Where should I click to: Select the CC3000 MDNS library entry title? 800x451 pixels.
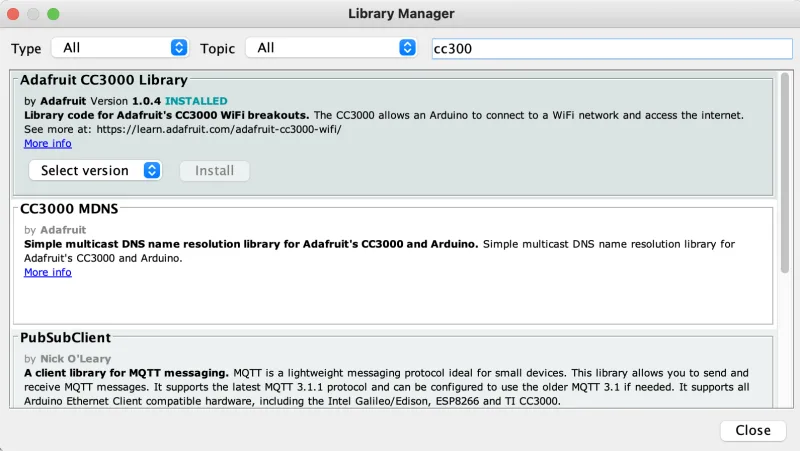pos(69,209)
